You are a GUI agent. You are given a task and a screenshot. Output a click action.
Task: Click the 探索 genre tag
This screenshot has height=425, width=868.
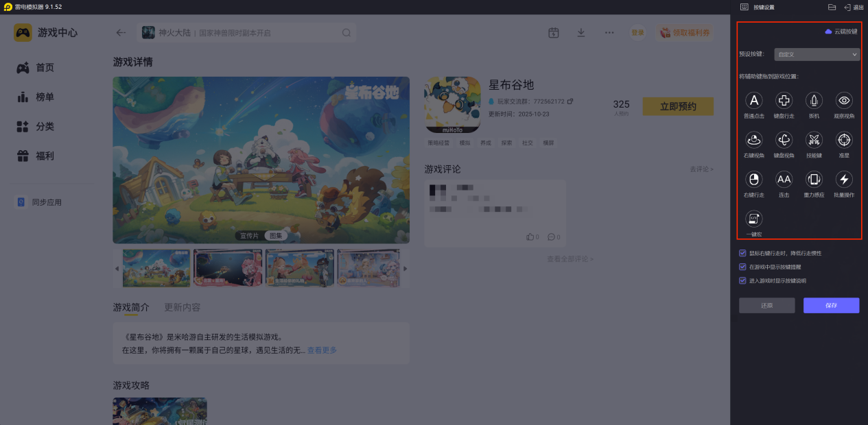click(506, 143)
